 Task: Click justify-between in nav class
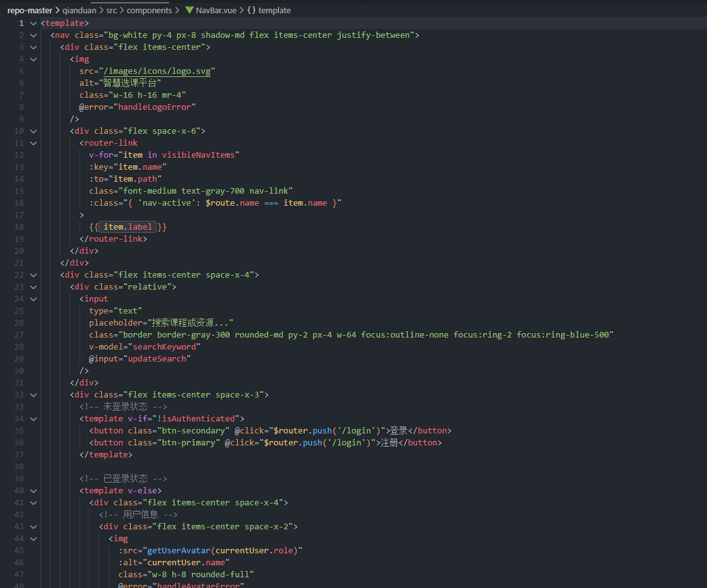coord(373,35)
